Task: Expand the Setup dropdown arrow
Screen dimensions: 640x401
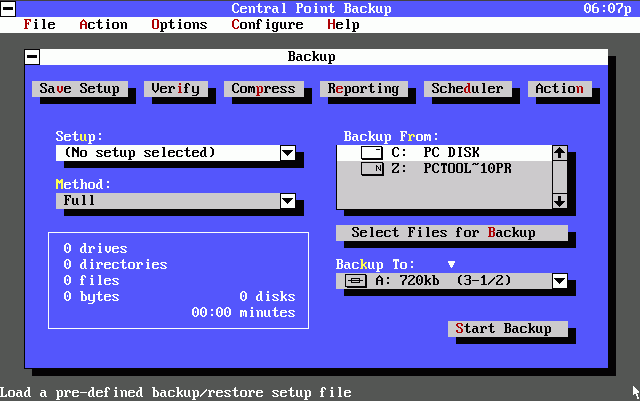Action: pyautogui.click(x=288, y=153)
